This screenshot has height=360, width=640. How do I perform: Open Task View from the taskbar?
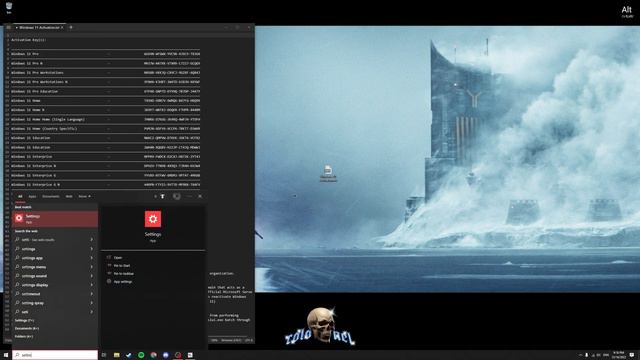[104, 355]
